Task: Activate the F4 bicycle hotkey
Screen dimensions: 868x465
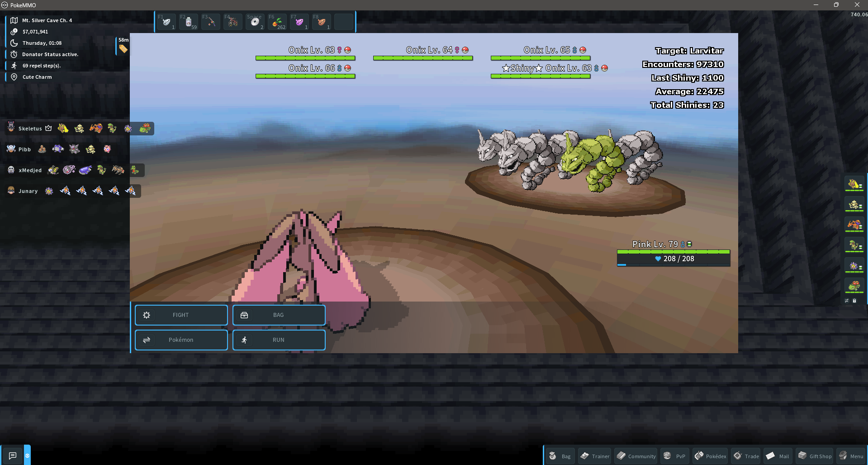Action: tap(233, 22)
